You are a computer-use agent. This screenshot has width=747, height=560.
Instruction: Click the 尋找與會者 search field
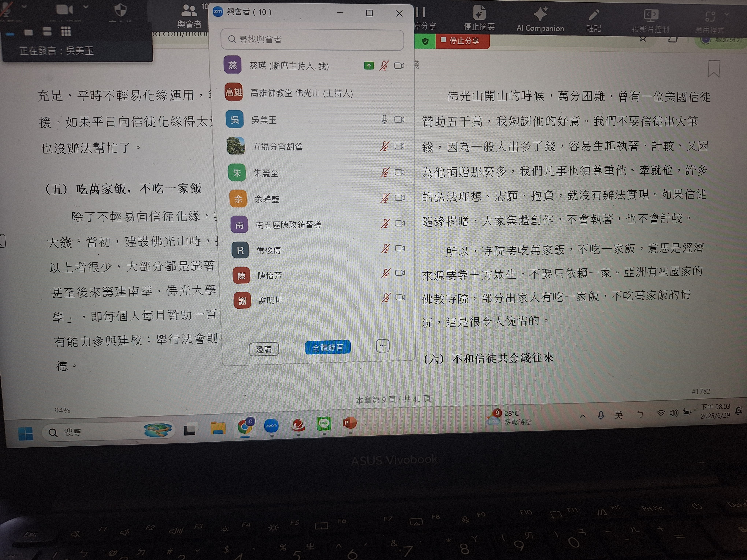[312, 40]
